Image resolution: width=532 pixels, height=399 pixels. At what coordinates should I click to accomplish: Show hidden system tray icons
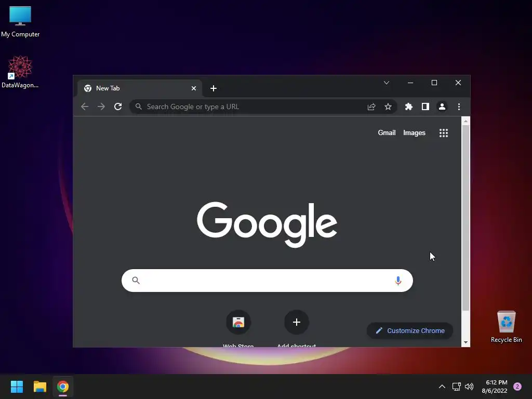click(442, 387)
